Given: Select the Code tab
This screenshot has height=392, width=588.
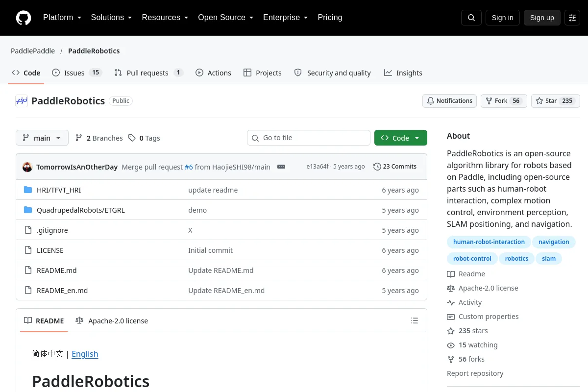Looking at the screenshot, I should 26,73.
